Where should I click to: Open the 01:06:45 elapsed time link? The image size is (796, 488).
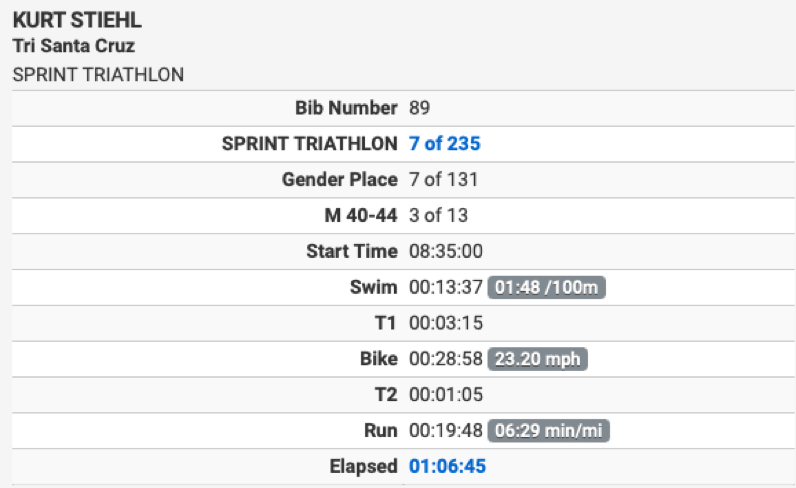(447, 466)
